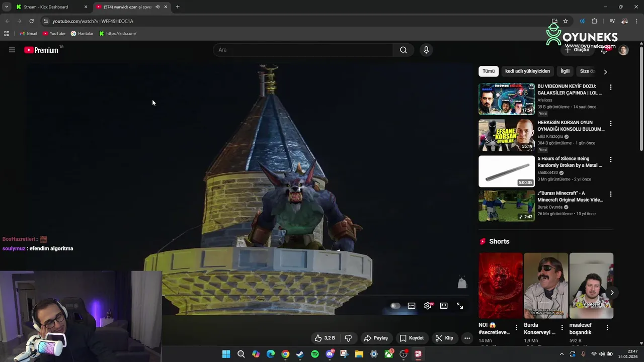
Task: Open Xbox app from taskbar
Action: pos(389,354)
